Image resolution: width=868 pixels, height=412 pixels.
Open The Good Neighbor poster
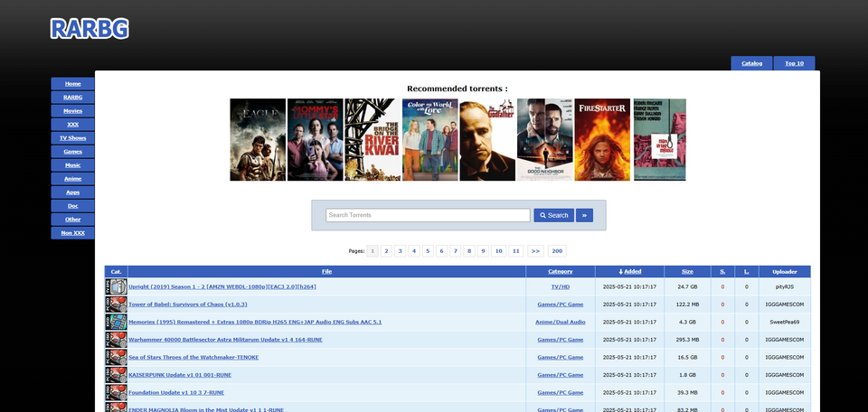(544, 139)
